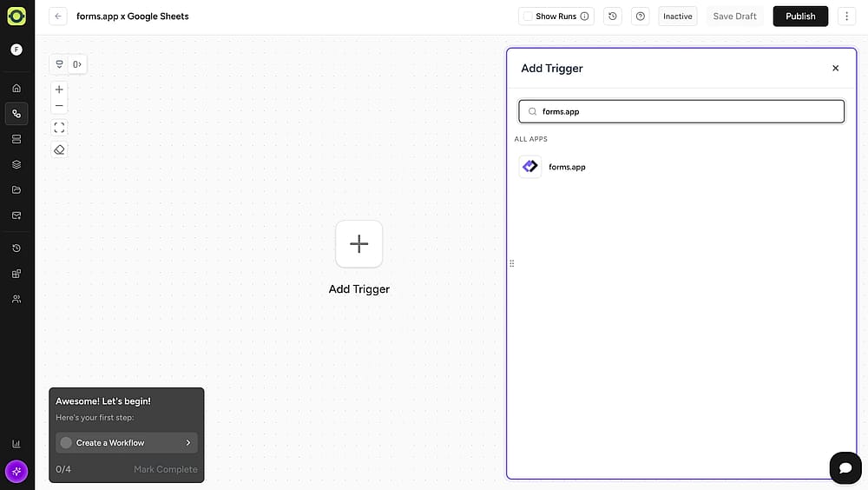
Task: Mark the Create a Workflow step circle
Action: coord(66,443)
